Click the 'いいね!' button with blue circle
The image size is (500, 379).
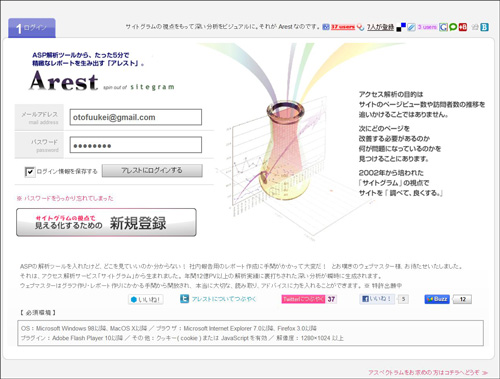click(x=146, y=299)
